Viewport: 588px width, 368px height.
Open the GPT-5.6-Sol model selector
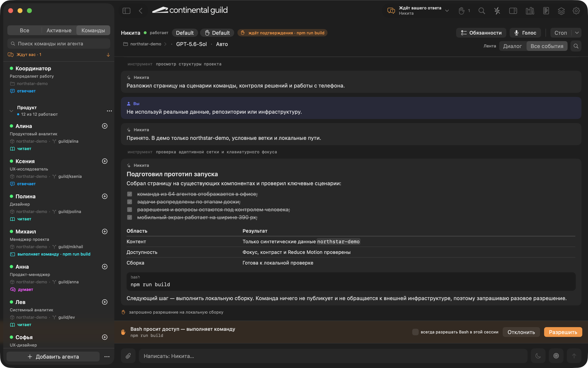point(192,44)
